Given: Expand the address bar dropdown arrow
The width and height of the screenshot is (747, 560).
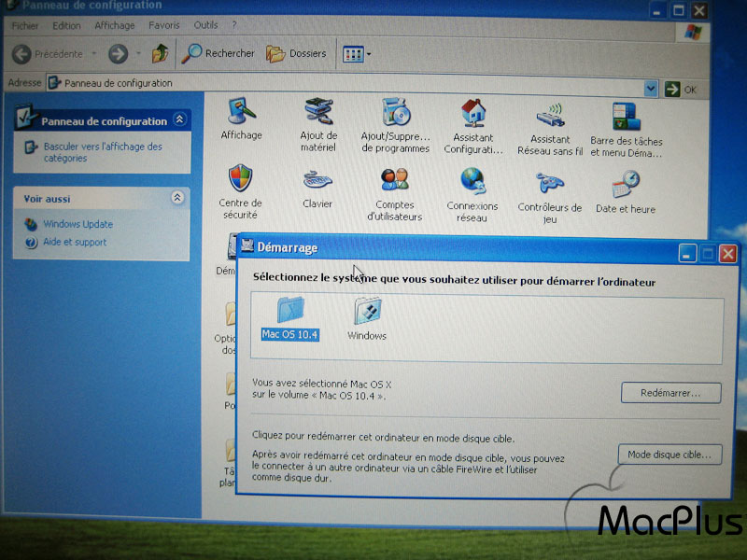Looking at the screenshot, I should (x=651, y=89).
